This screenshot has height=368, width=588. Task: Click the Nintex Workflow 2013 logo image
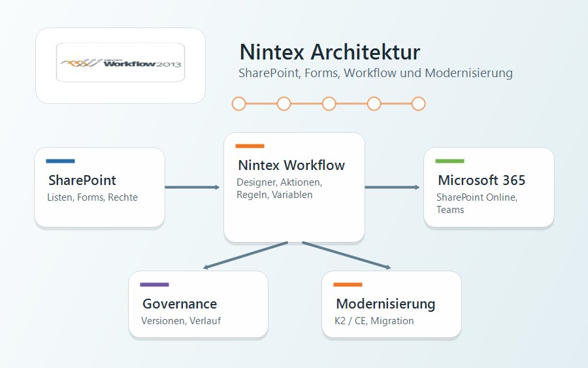tap(120, 62)
